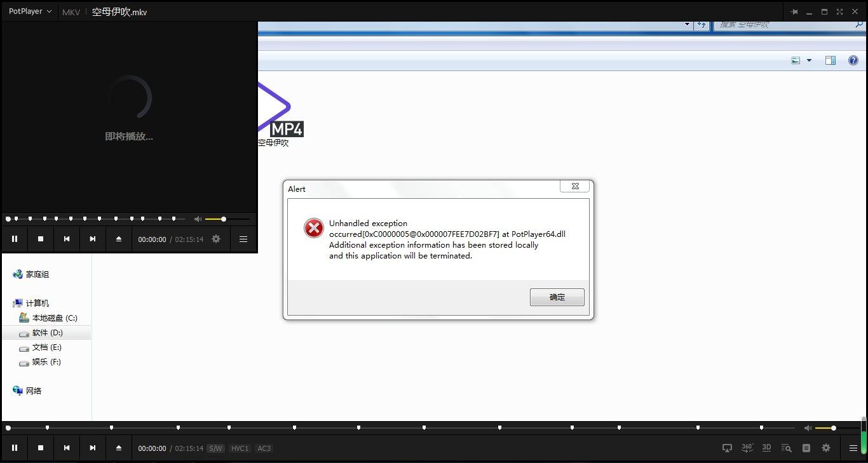Toggle 360° video mode icon

747,448
